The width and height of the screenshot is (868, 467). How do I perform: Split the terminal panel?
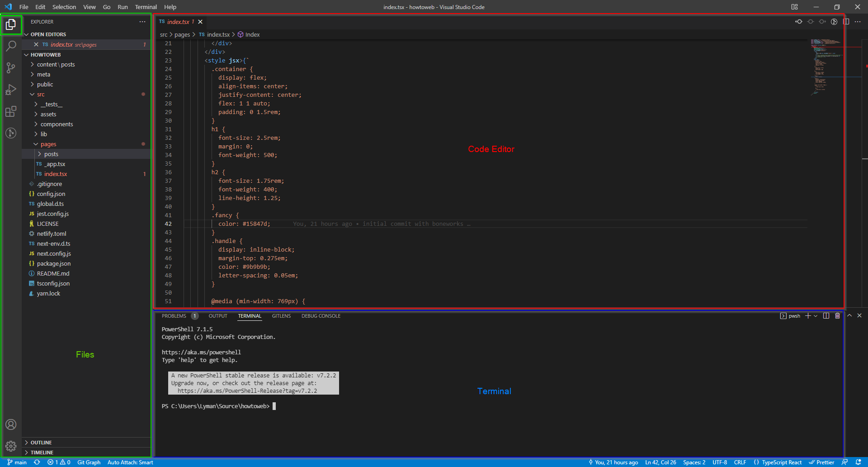point(826,316)
